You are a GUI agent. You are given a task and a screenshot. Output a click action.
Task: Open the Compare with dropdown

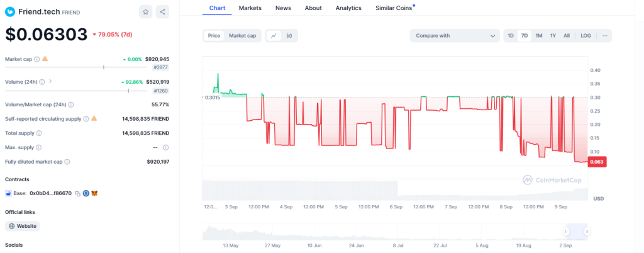[455, 36]
